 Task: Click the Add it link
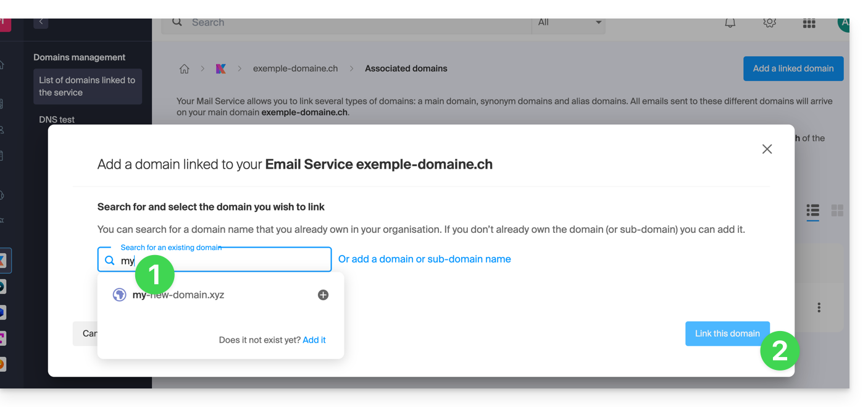[x=314, y=340]
